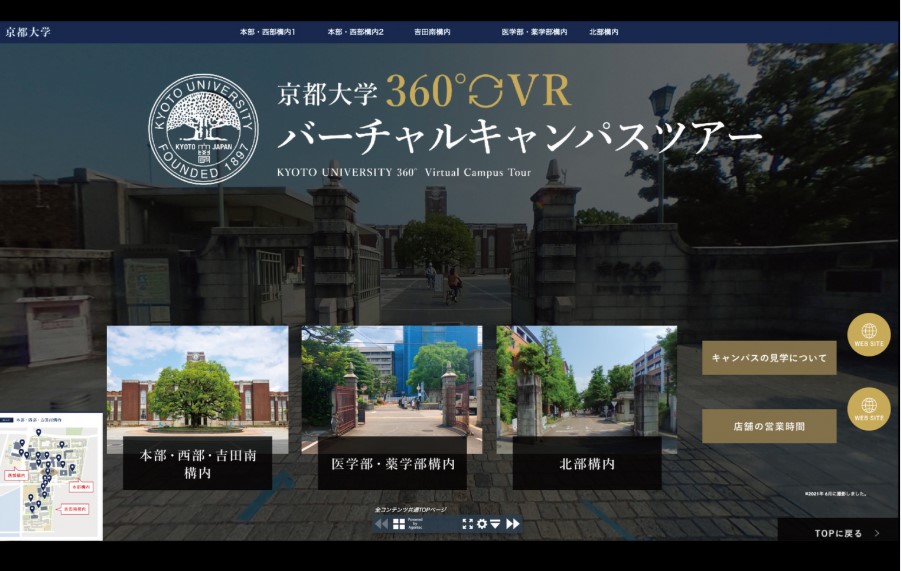
Task: Collapse the control bar with down-triangle icon
Action: (x=495, y=524)
